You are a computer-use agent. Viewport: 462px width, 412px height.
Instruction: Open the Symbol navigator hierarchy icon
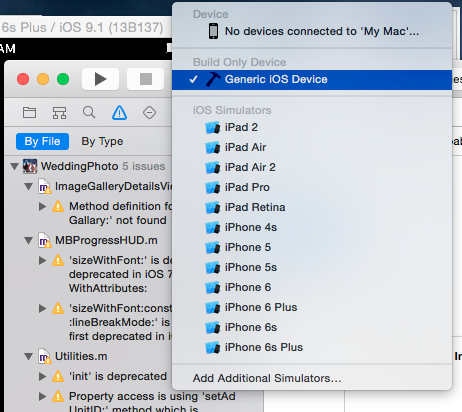click(x=59, y=113)
